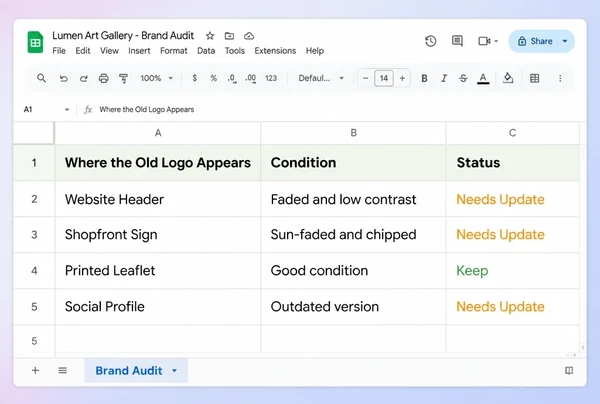Undo the last action
Viewport: 600px width, 404px height.
[64, 78]
